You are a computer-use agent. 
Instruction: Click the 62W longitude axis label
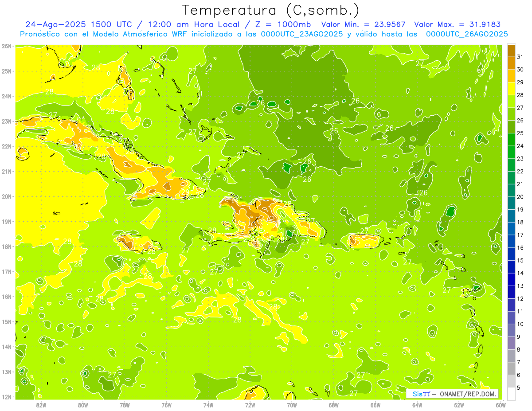pos(459,405)
